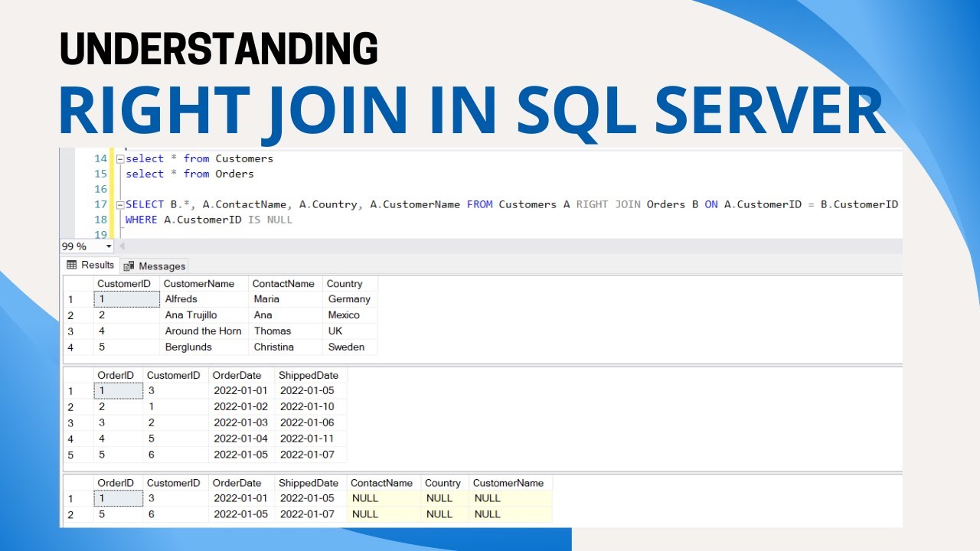
Task: Select the Mexico country cell
Action: click(350, 315)
